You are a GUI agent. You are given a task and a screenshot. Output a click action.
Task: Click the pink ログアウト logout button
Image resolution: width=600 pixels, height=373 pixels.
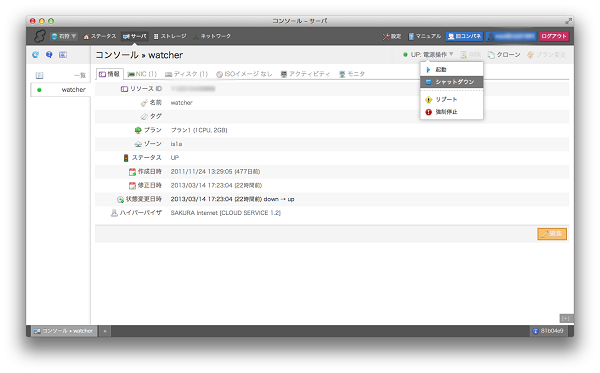tap(554, 36)
